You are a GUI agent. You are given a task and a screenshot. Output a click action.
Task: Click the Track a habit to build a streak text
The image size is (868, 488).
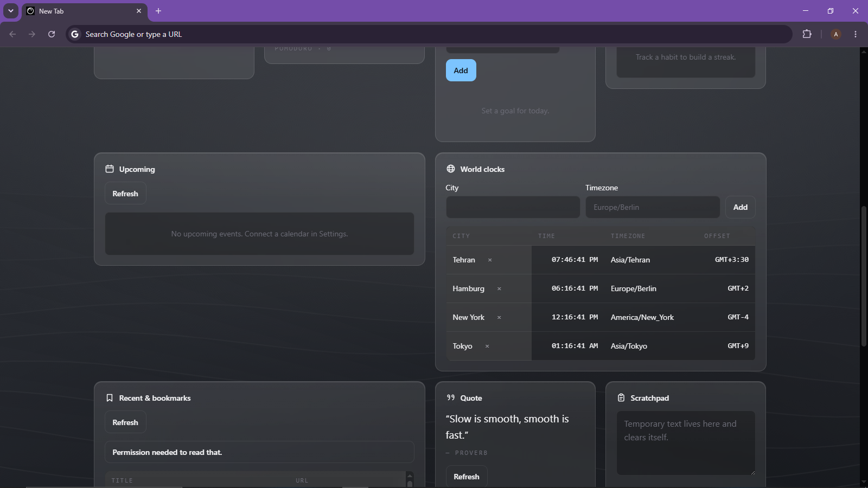click(x=686, y=57)
